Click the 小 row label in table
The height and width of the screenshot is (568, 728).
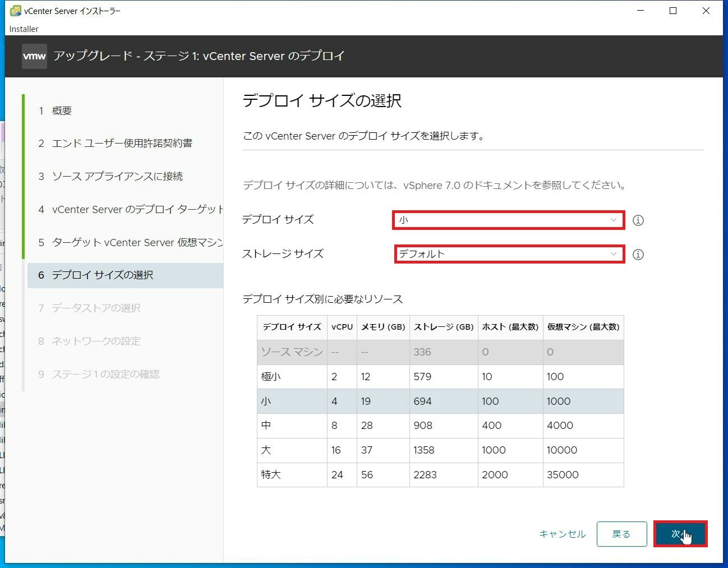tap(266, 401)
